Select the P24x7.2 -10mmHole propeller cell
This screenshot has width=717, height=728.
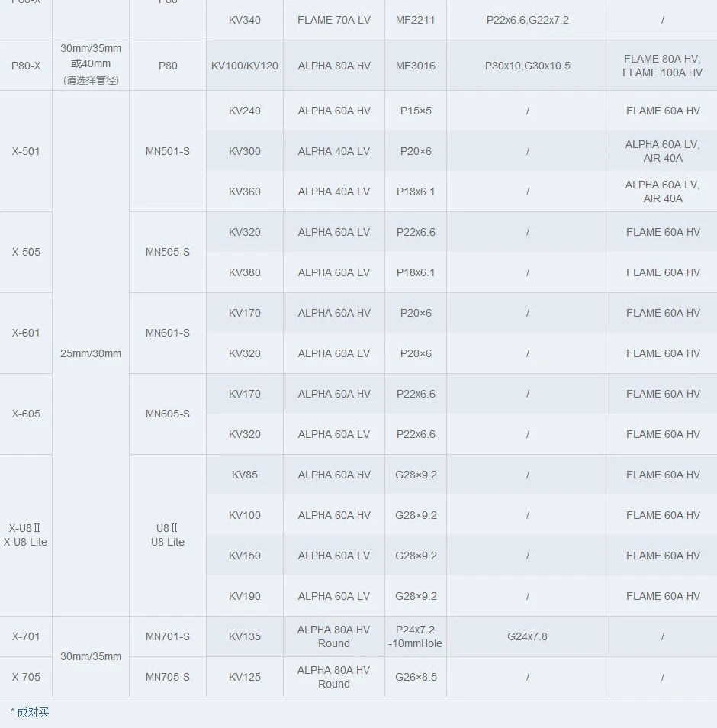pyautogui.click(x=416, y=636)
